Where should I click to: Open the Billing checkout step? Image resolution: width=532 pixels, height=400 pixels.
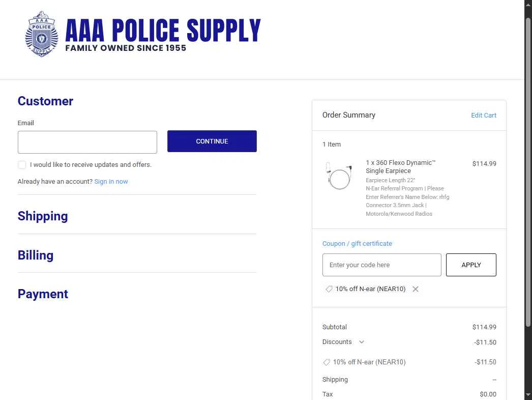click(36, 255)
